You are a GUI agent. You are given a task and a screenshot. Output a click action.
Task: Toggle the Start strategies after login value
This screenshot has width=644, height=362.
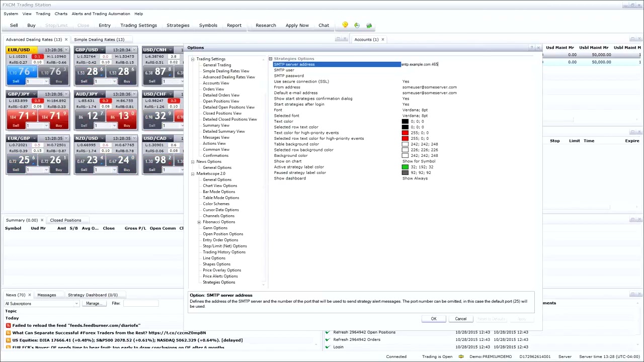(x=406, y=104)
